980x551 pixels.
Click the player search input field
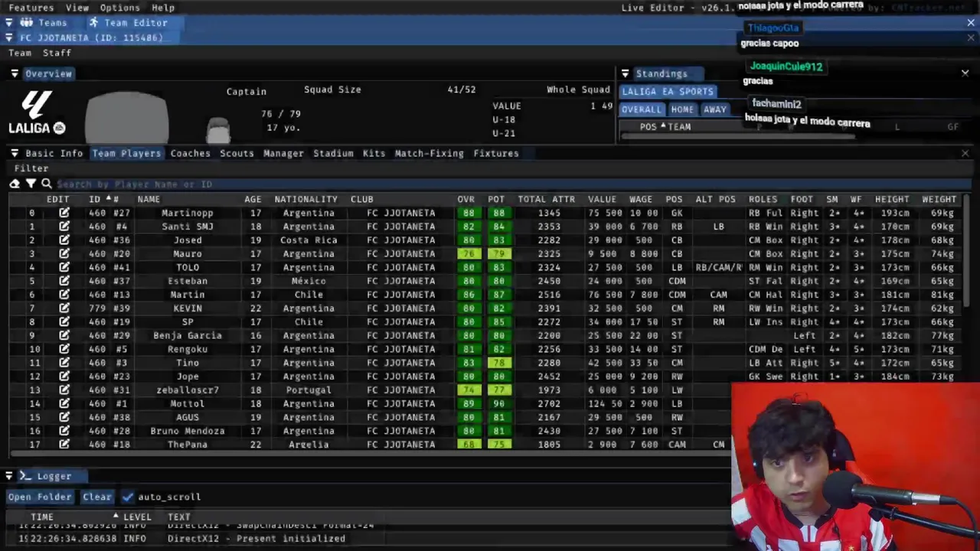513,184
